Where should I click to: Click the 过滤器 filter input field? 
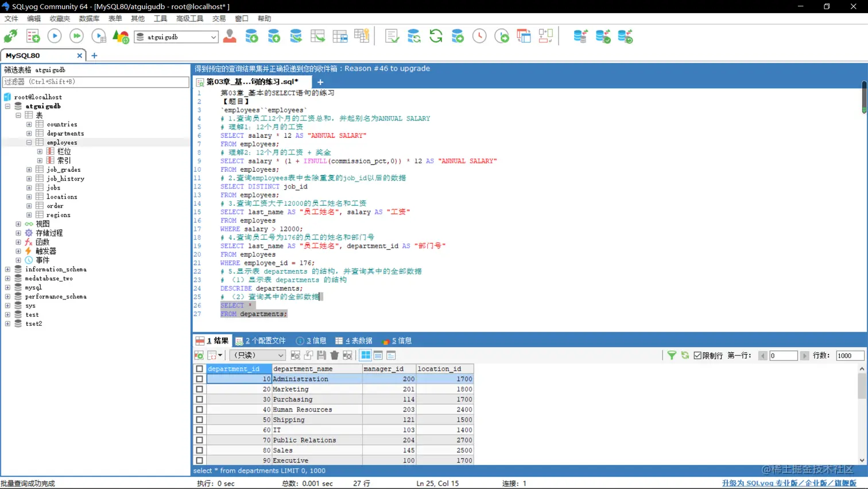click(x=96, y=82)
